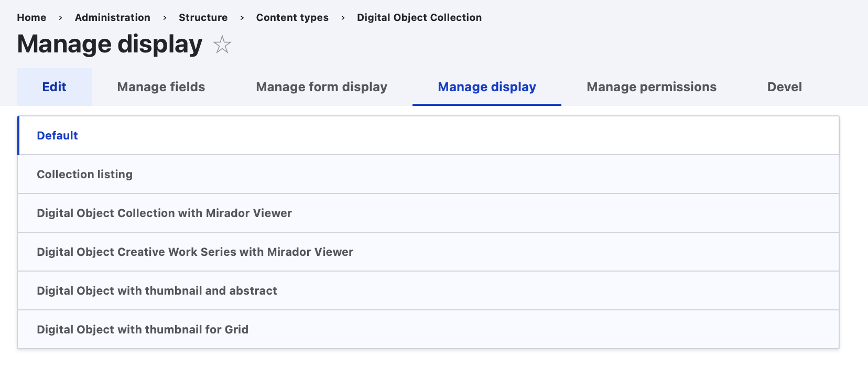Add page to shortcuts with star icon
Image resolution: width=868 pixels, height=367 pixels.
(x=222, y=45)
